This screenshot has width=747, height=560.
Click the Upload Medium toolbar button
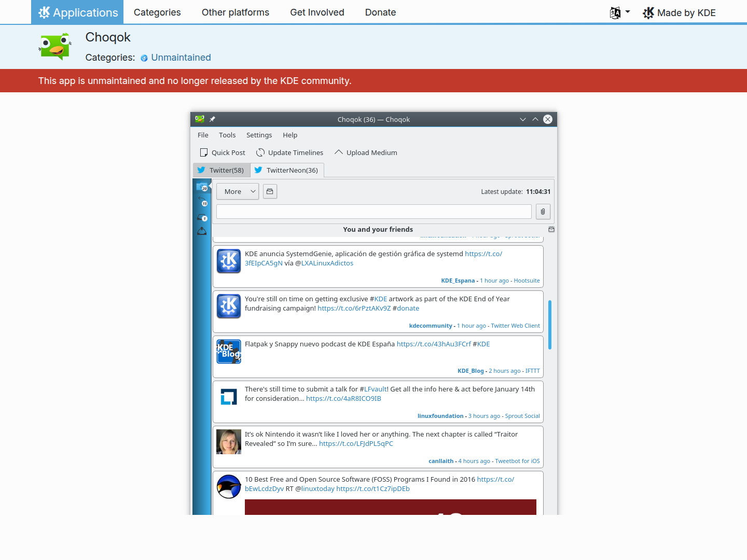366,152
